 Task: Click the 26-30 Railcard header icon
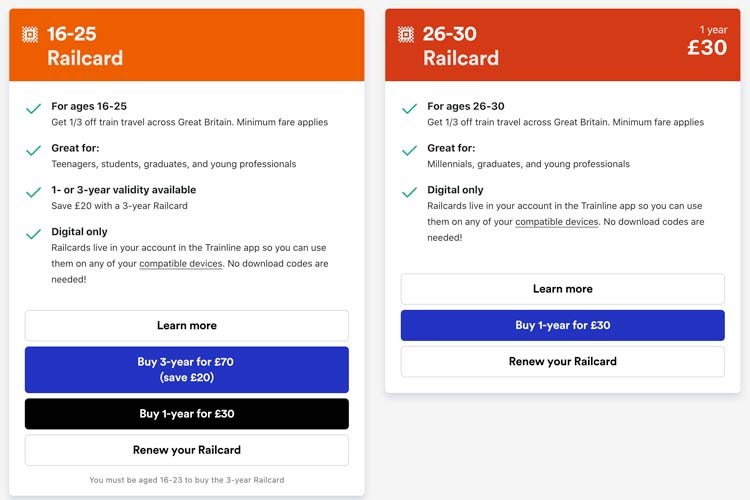[x=406, y=34]
